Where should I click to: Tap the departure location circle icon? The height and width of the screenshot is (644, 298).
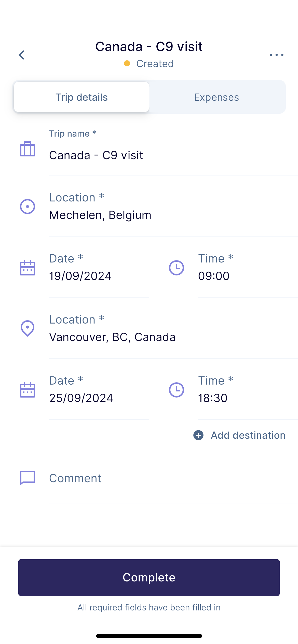pos(28,206)
